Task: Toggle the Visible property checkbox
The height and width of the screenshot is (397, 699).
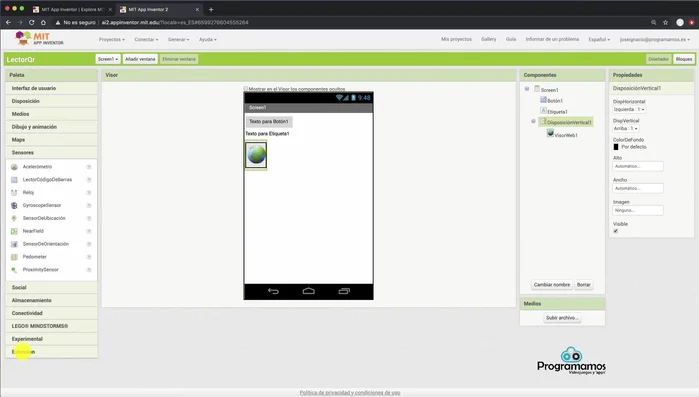Action: coord(616,231)
